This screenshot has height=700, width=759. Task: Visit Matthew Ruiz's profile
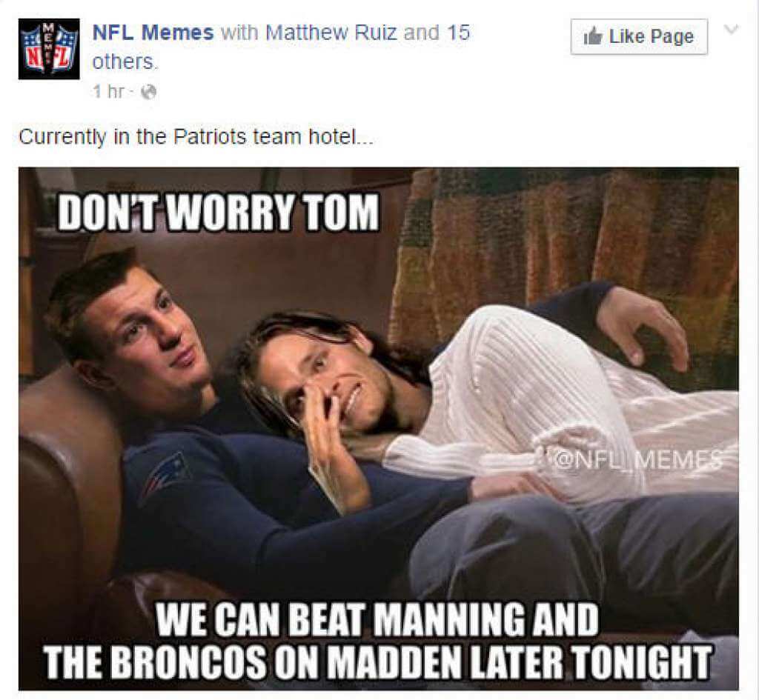[331, 33]
